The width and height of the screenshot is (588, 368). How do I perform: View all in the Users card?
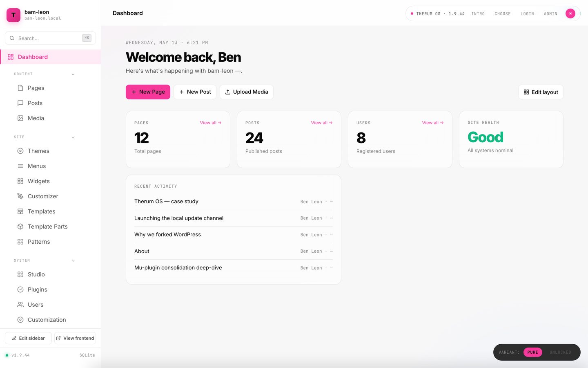coord(433,123)
